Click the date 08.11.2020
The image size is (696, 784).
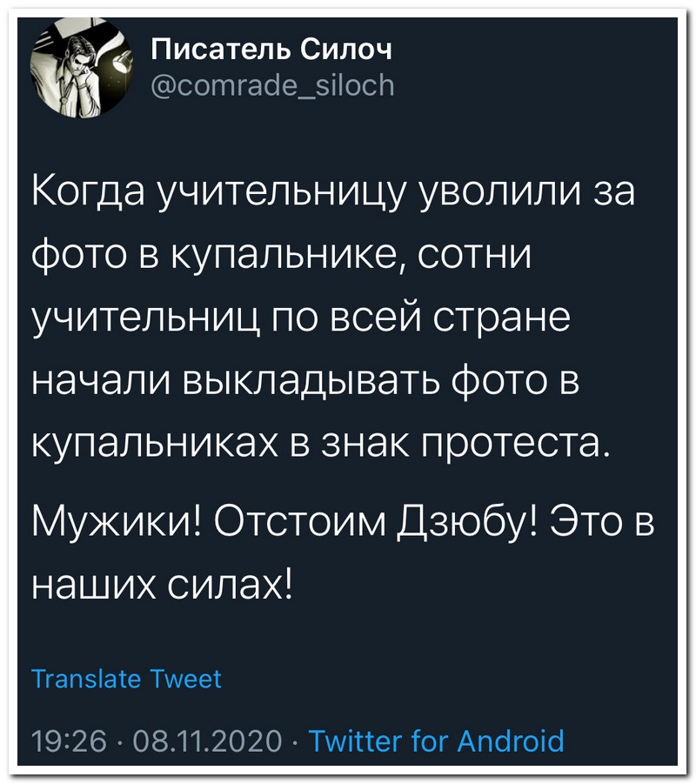tap(204, 740)
